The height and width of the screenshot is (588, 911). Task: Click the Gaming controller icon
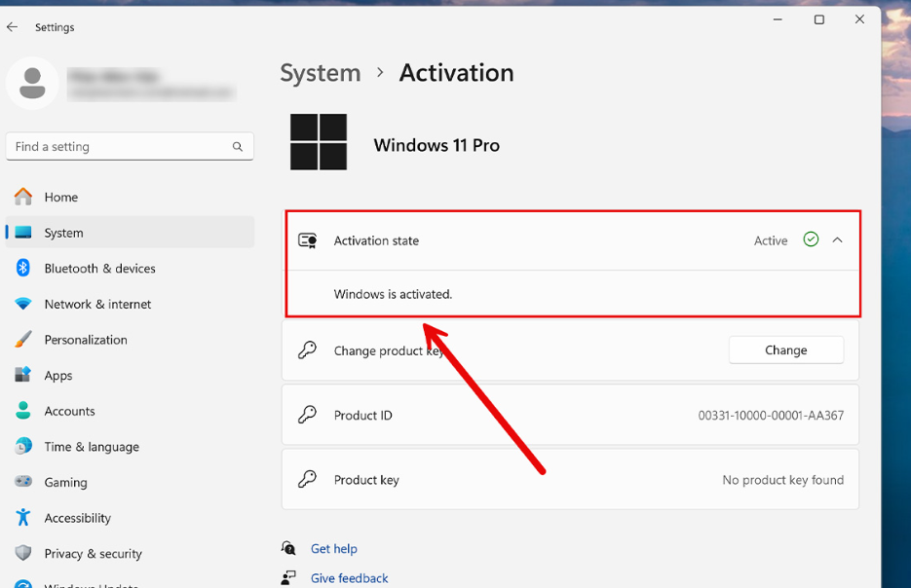click(23, 482)
